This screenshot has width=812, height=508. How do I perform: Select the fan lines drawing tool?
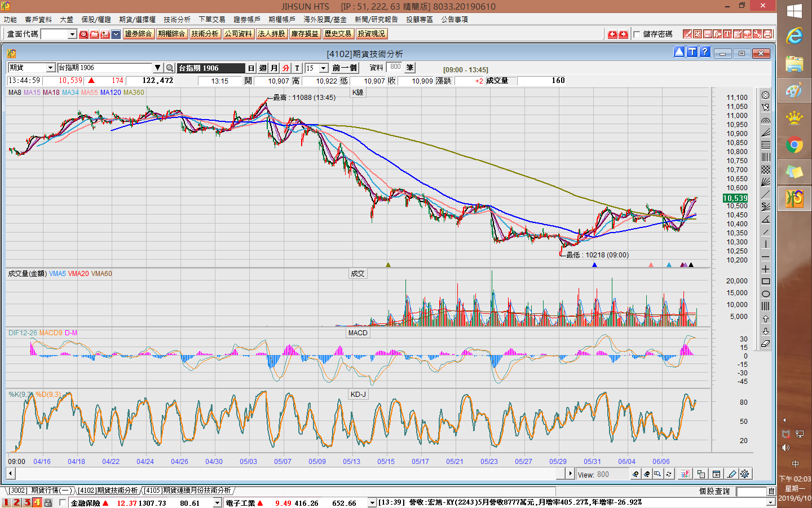765,182
